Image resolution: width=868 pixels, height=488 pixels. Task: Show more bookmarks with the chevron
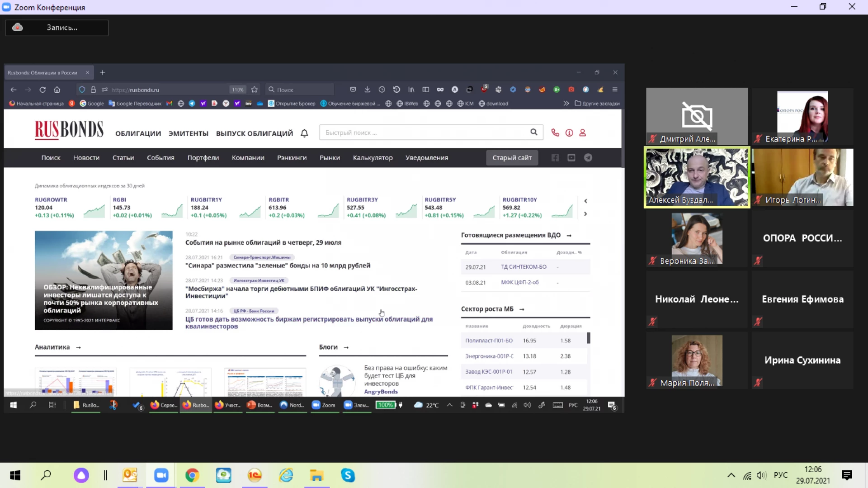[x=566, y=104]
